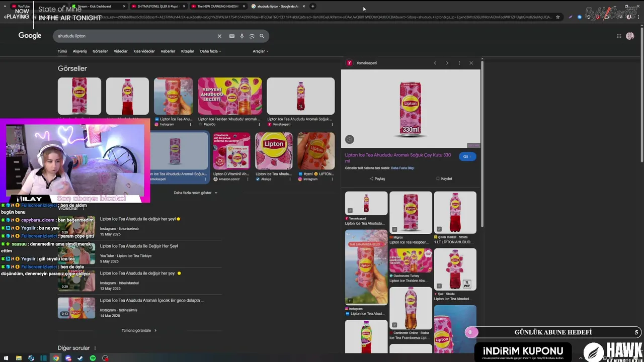The width and height of the screenshot is (644, 362).
Task: Switch to the Kitaplar tab
Action: pos(188,51)
